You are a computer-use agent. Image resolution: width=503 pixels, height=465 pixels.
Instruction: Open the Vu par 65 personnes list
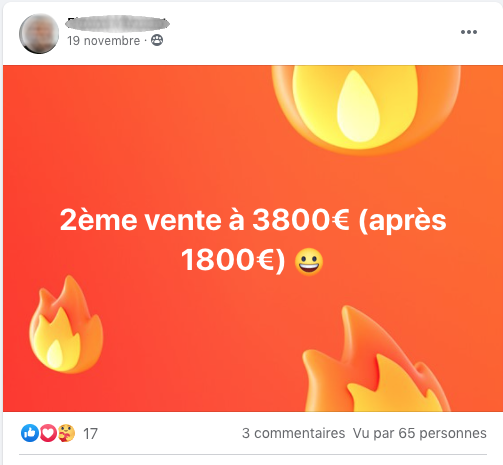[x=420, y=433]
